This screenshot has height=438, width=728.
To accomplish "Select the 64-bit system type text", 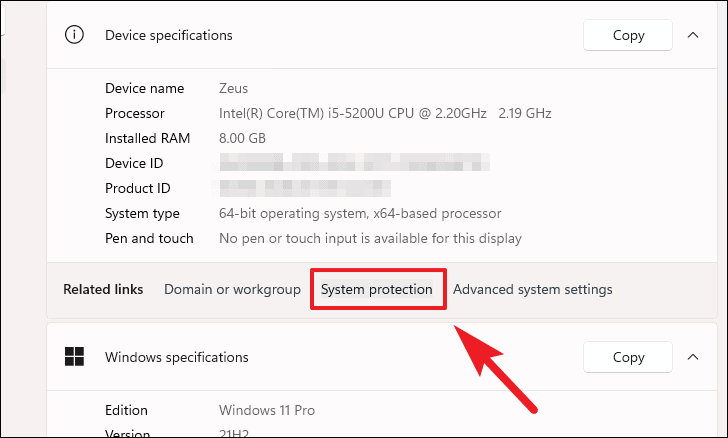I will click(x=359, y=213).
